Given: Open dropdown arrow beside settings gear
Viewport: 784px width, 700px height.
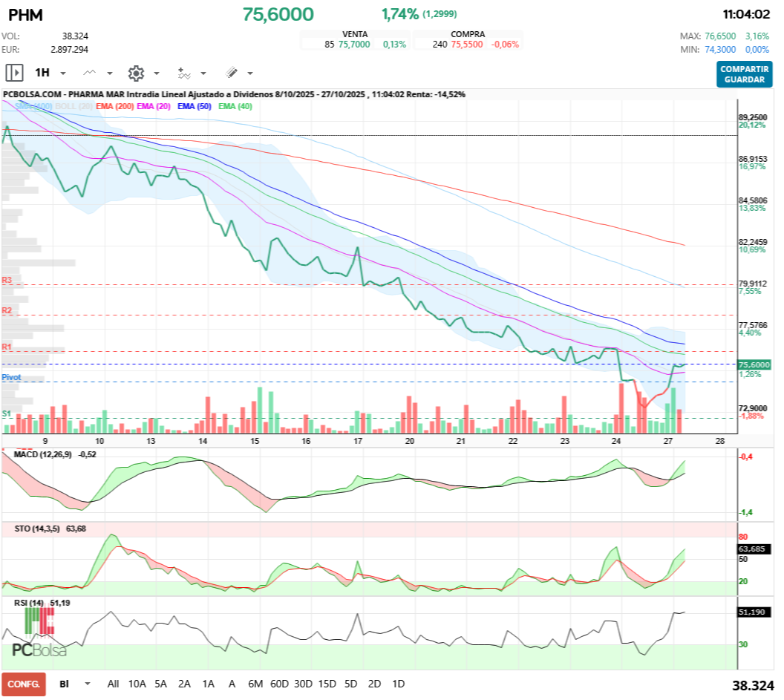Looking at the screenshot, I should tap(157, 73).
